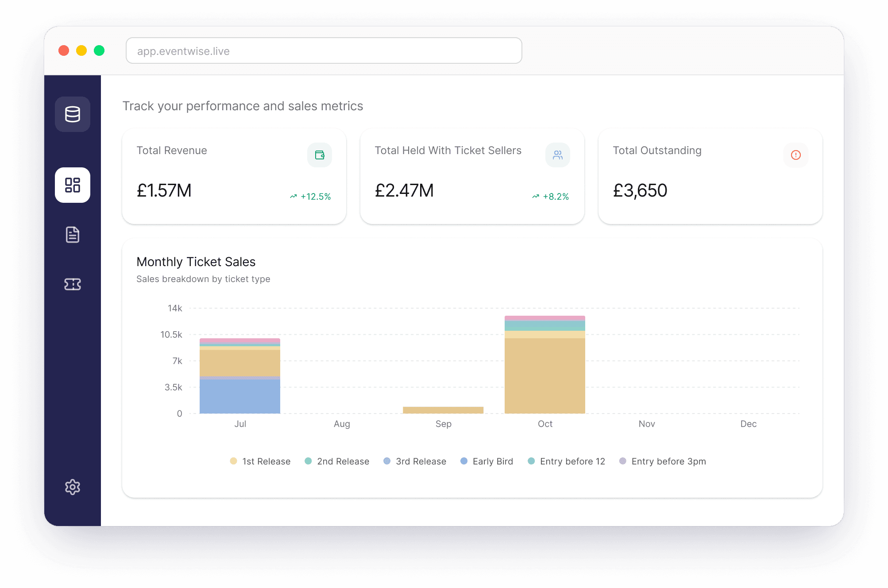Image resolution: width=888 pixels, height=588 pixels.
Task: Toggle Entry before 3pm legend item
Action: point(663,461)
